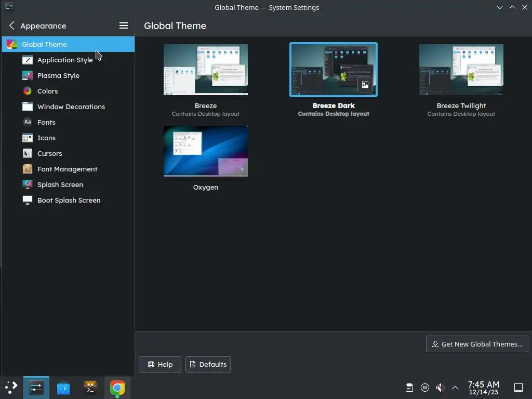Click the Font Management icon
The width and height of the screenshot is (532, 399).
click(x=27, y=169)
